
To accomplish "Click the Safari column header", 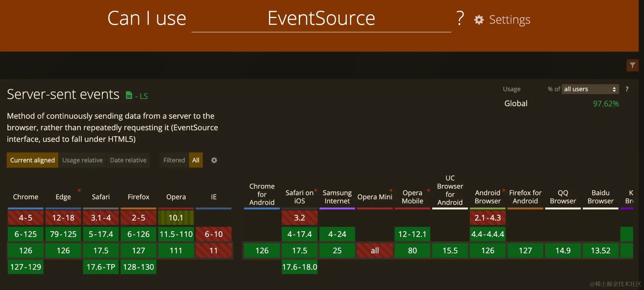I will [x=101, y=197].
